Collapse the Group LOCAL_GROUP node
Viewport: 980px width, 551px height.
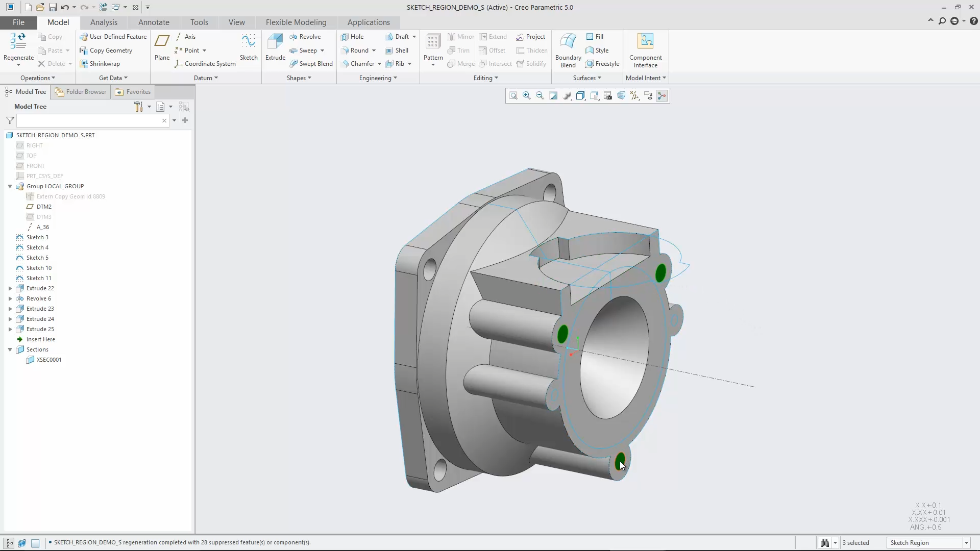(10, 186)
